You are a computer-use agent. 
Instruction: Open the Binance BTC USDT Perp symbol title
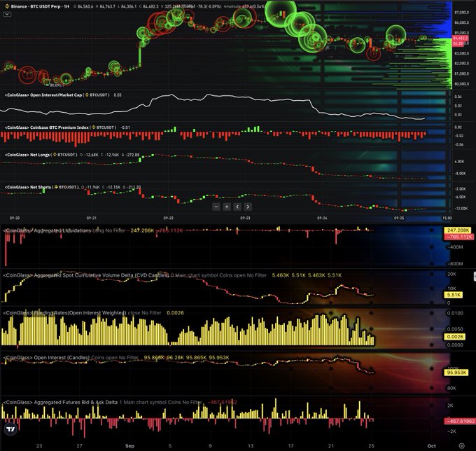40,6
